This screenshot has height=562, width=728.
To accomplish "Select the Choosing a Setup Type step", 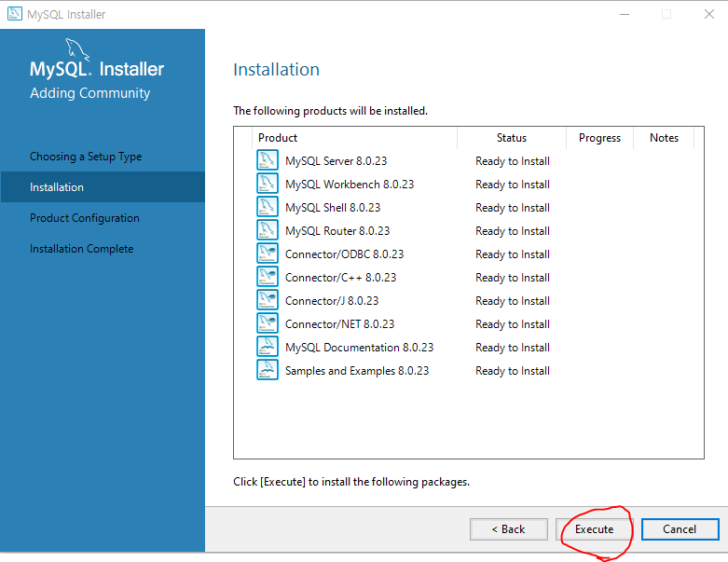I will click(86, 157).
